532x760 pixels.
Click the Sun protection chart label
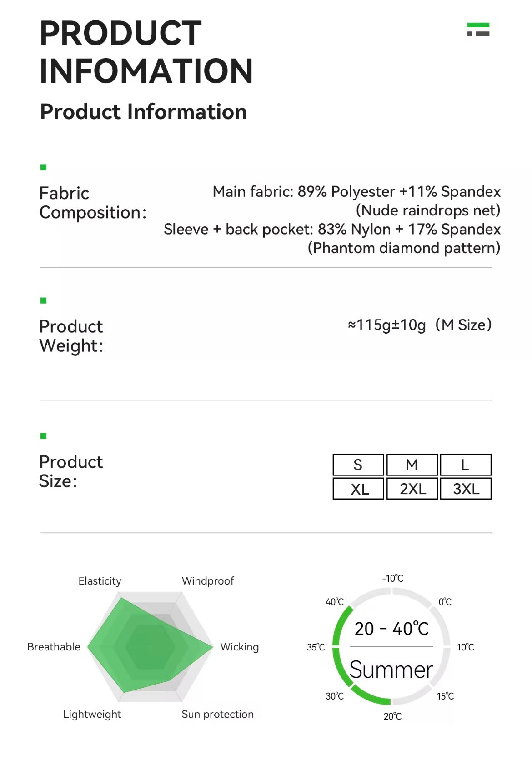(x=217, y=714)
